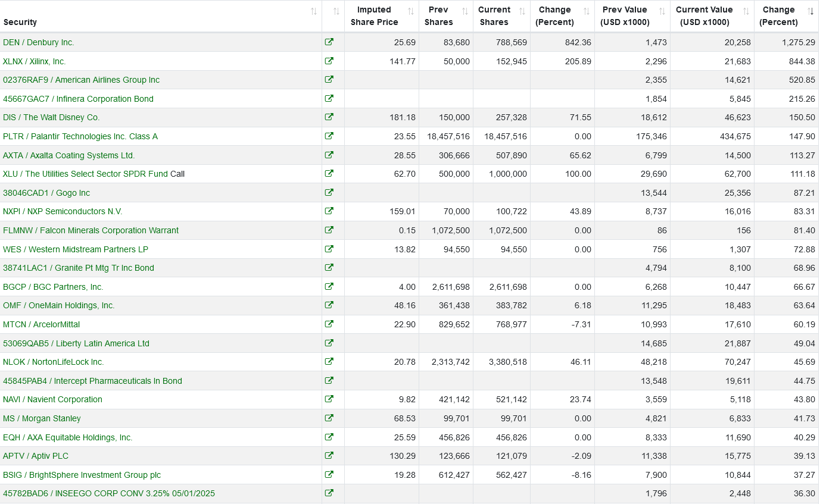Sort by Prev Shares column
Viewport: 823px width, 504px height.
click(446, 16)
